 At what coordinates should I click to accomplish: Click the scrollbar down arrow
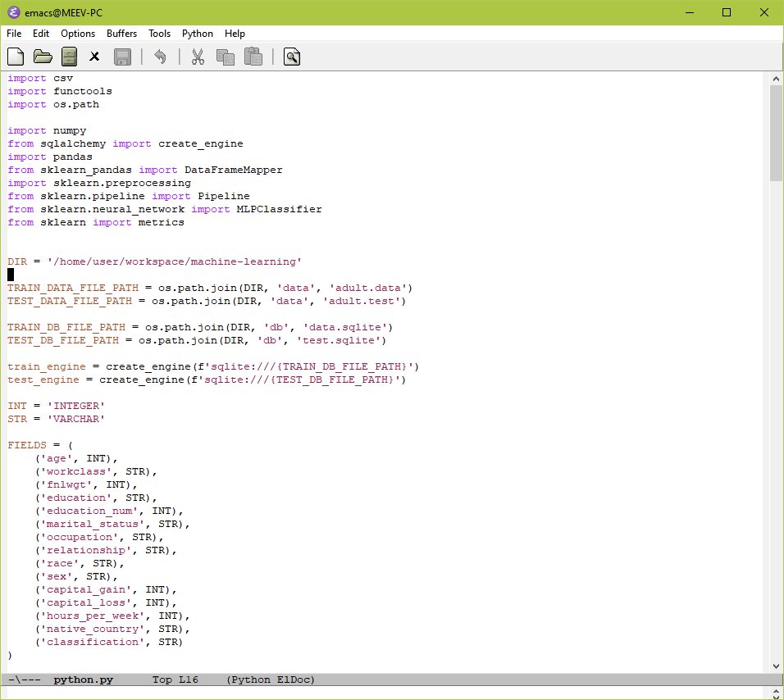[776, 665]
